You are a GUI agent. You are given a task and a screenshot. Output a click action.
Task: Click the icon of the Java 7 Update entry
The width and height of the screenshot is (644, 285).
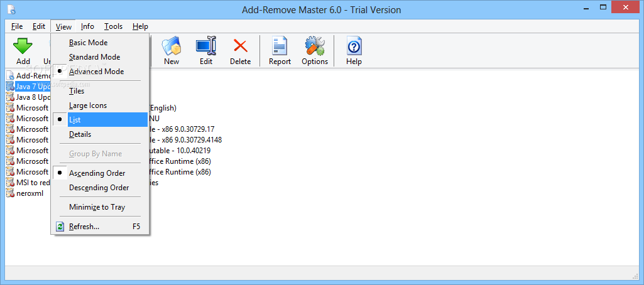pos(10,87)
